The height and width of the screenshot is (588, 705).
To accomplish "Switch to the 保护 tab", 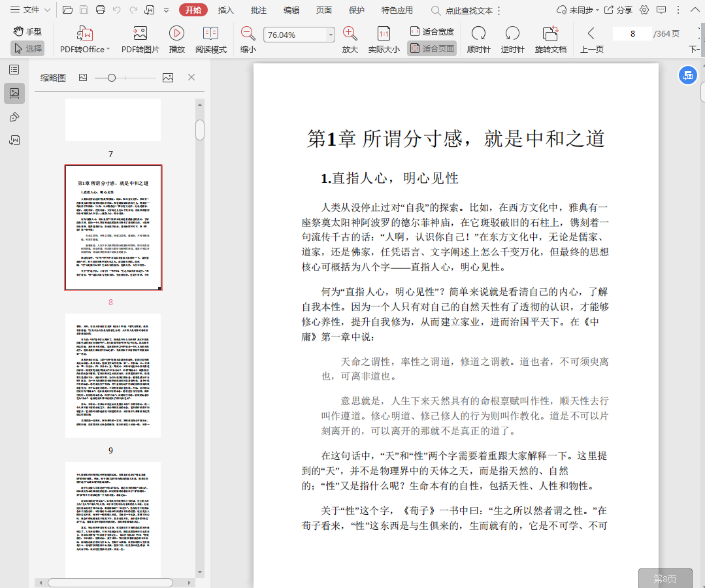I will coord(357,10).
